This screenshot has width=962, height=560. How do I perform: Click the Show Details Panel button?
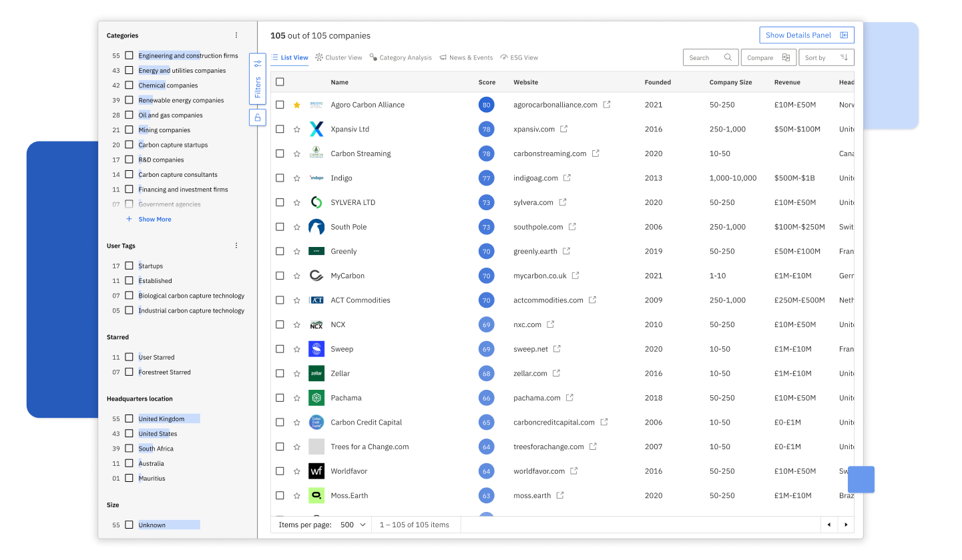point(806,35)
